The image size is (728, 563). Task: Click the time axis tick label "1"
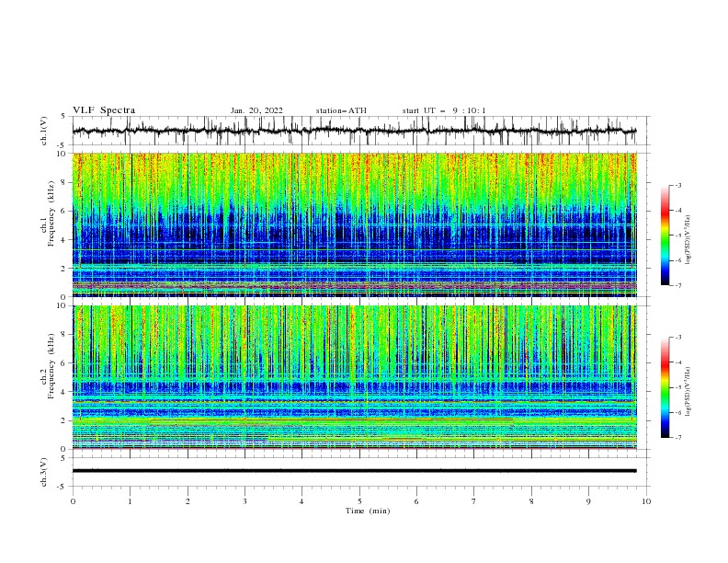pyautogui.click(x=130, y=501)
